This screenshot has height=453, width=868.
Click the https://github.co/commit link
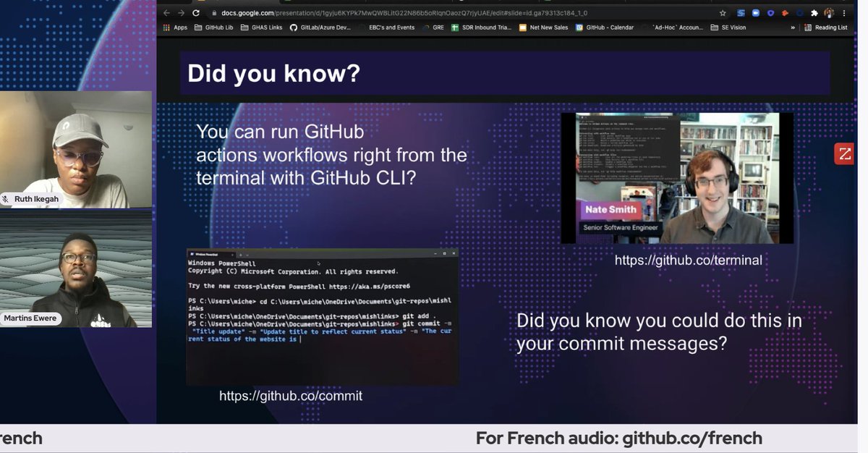click(291, 396)
